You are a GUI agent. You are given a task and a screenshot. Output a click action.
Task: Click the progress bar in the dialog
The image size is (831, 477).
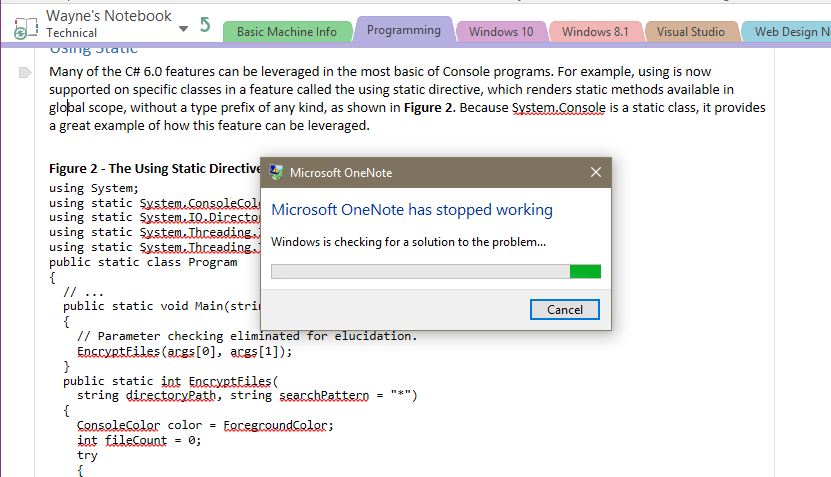[436, 271]
